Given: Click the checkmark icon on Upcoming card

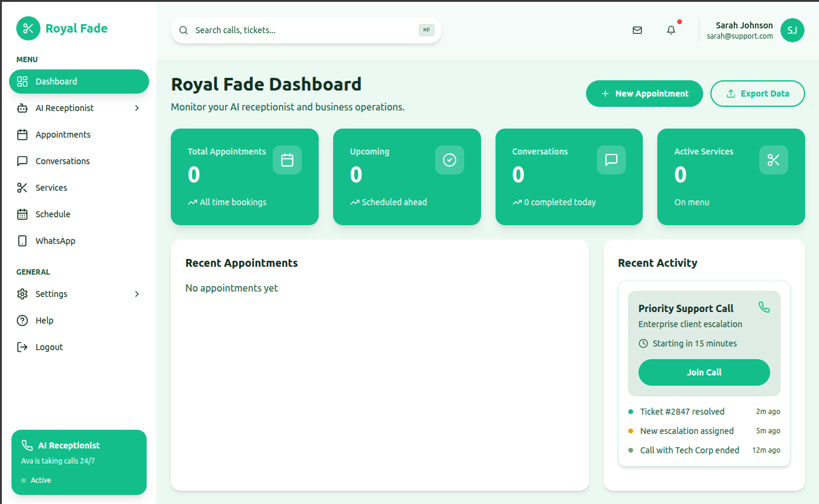Looking at the screenshot, I should point(450,160).
